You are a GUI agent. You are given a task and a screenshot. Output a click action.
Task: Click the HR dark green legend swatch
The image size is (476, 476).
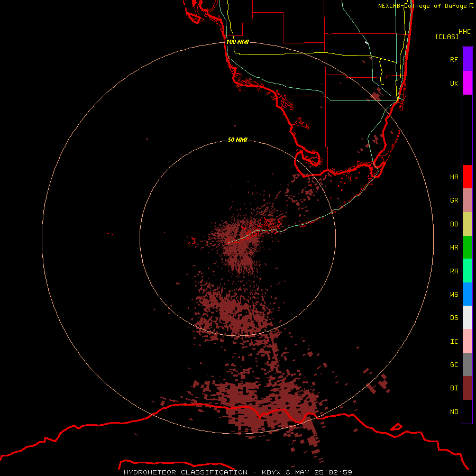click(x=467, y=248)
